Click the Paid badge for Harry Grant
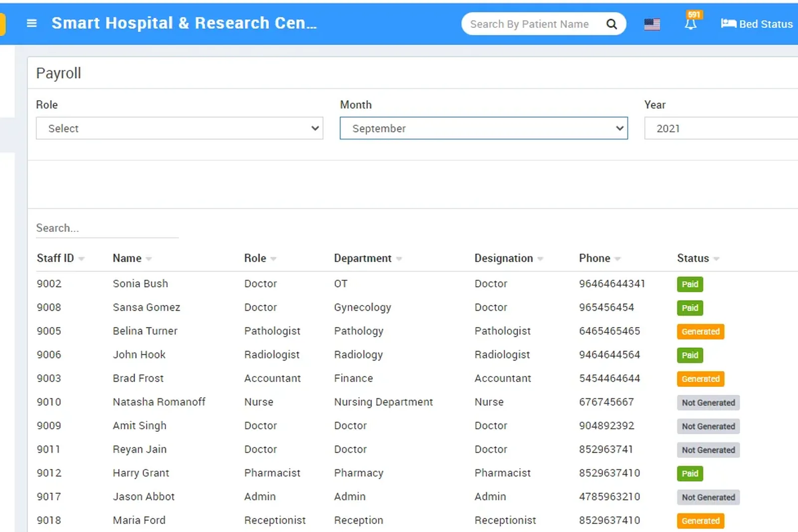798x532 pixels. tap(690, 474)
